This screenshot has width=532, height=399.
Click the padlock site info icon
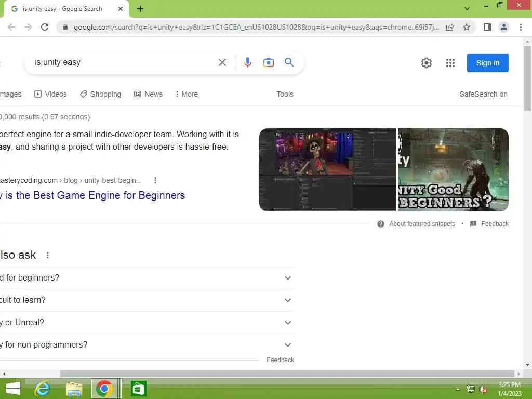(x=65, y=27)
